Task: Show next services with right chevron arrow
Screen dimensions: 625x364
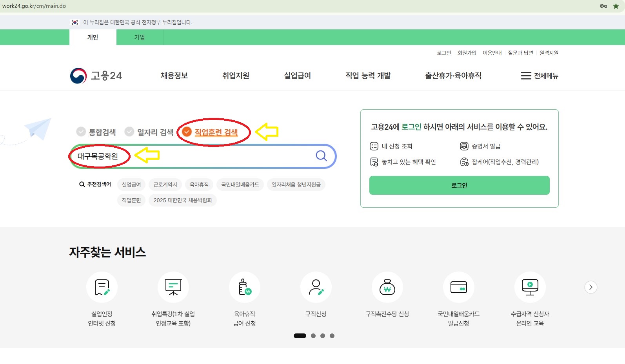Action: [591, 287]
